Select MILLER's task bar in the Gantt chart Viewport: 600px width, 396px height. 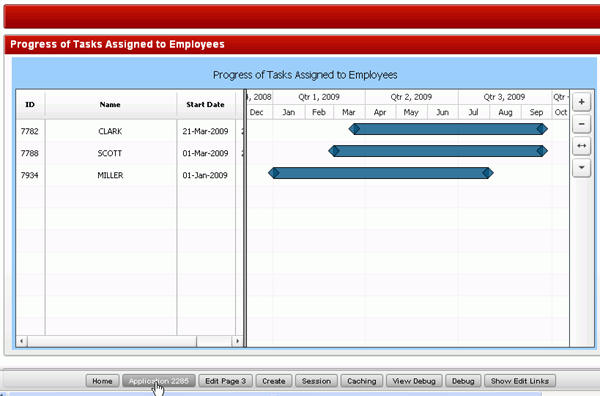pyautogui.click(x=381, y=173)
